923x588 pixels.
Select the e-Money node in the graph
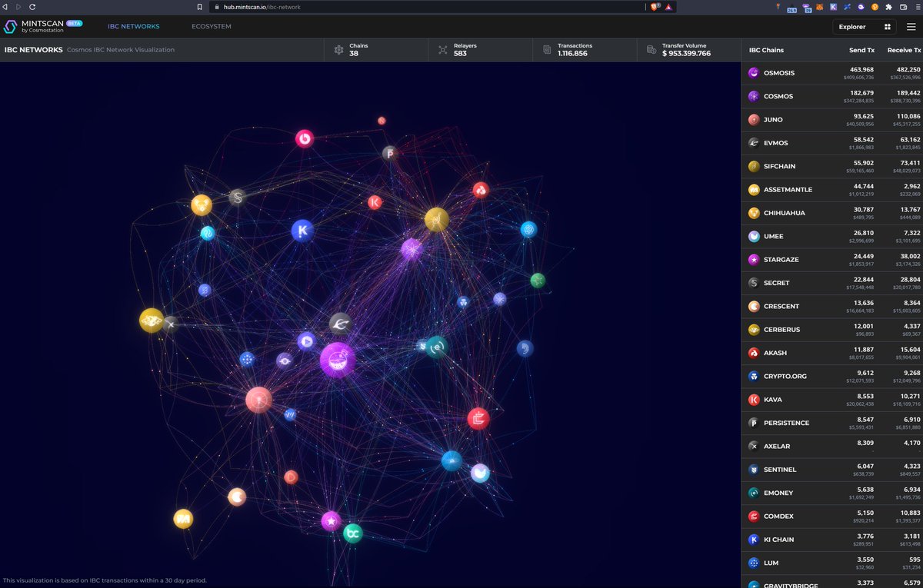437,347
